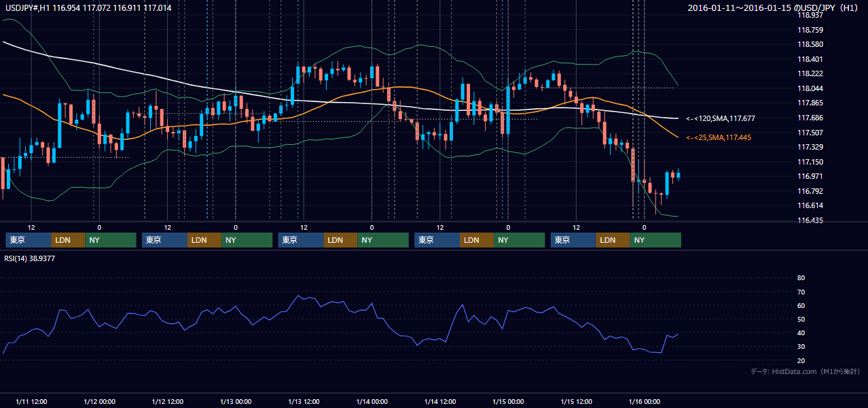Click the 1/14 00:00 date marker
The image size is (868, 408).
pyautogui.click(x=372, y=402)
